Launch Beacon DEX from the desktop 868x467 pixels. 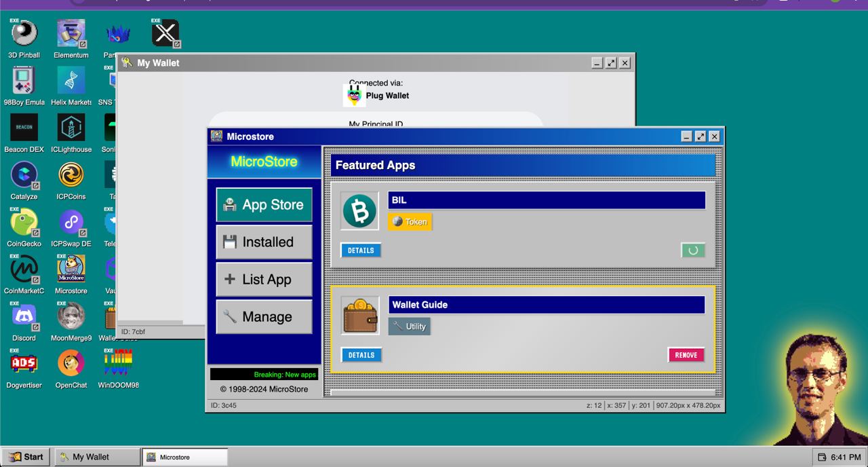(24, 128)
